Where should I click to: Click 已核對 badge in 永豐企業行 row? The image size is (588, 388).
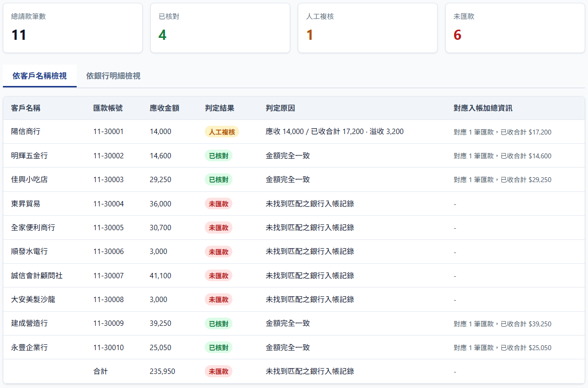[x=218, y=348]
